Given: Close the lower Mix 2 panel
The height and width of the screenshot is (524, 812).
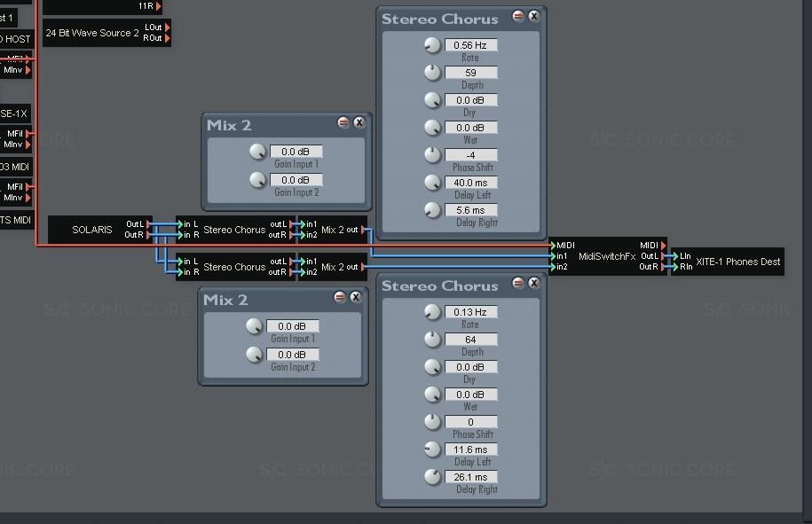Looking at the screenshot, I should point(355,297).
